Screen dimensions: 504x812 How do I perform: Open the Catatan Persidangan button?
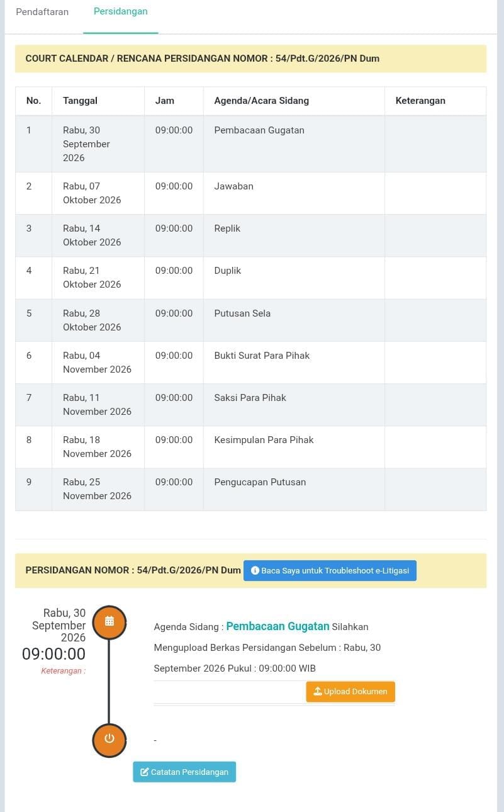tap(184, 772)
